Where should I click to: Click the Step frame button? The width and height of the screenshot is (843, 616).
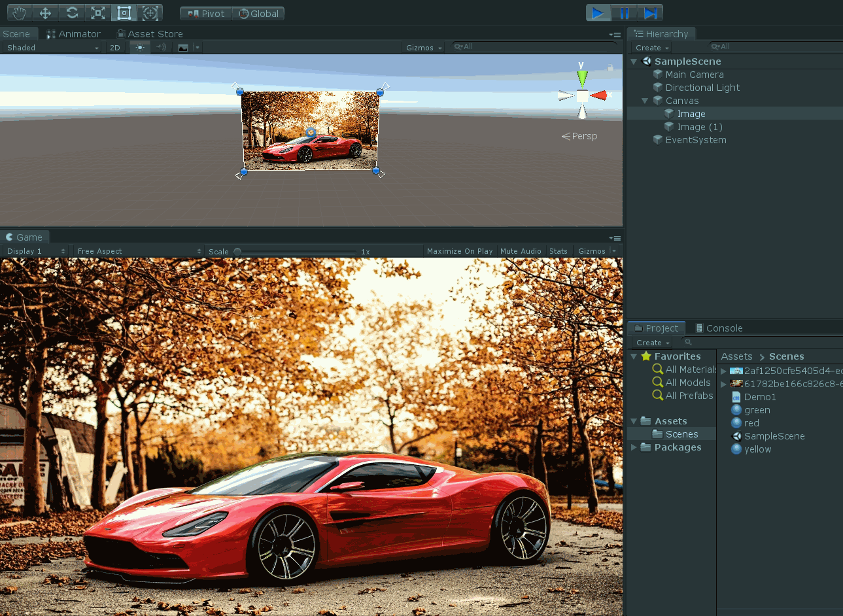[x=650, y=13]
